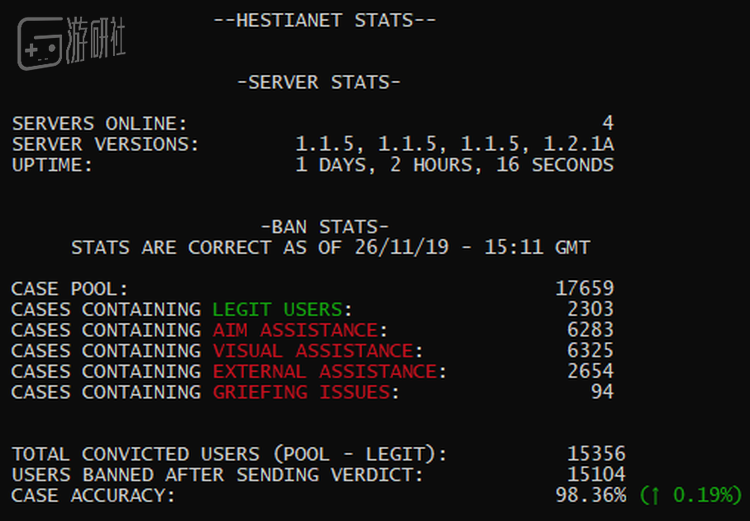Screen dimensions: 750x521
Task: Click the red AIM ASSISTANCE text
Action: (x=295, y=330)
